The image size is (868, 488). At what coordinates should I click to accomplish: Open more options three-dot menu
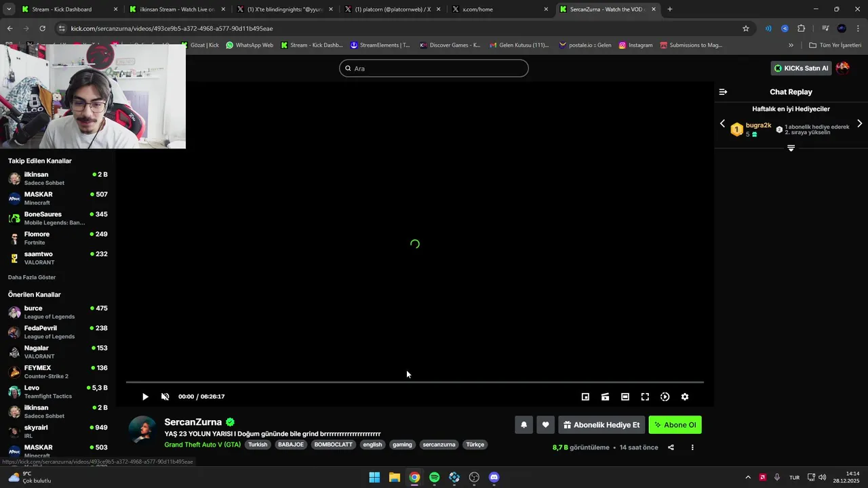click(692, 447)
